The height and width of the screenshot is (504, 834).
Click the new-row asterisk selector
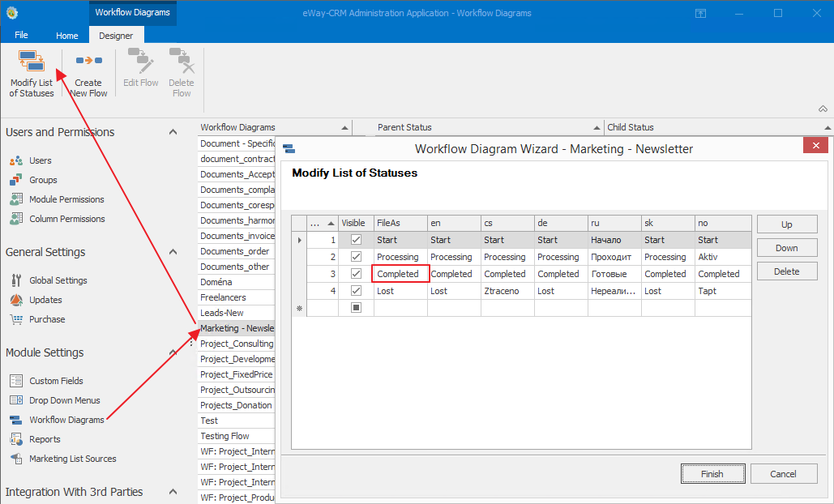(299, 308)
